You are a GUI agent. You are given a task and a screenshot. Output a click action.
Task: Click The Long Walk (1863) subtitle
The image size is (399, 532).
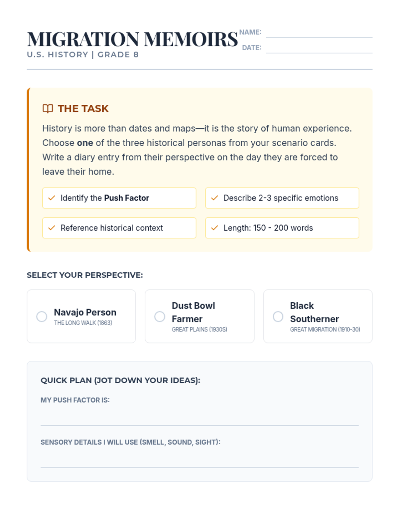coord(83,323)
